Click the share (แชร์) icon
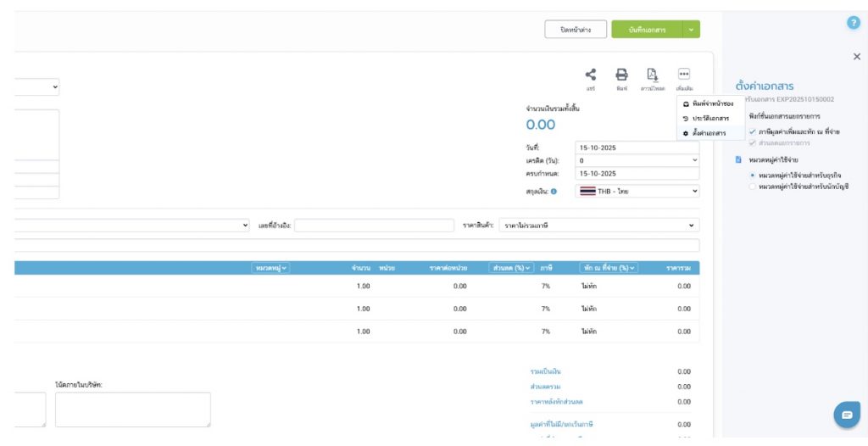The image size is (868, 446). click(x=591, y=75)
